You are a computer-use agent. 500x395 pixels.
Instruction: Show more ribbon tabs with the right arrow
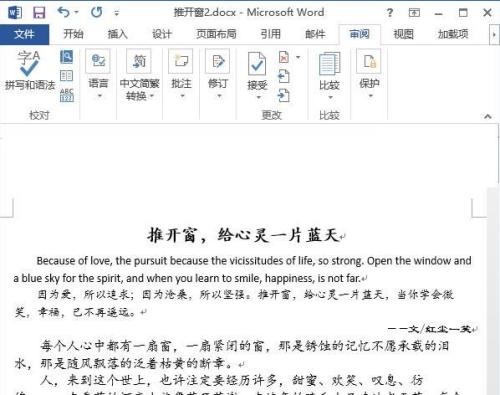click(494, 34)
